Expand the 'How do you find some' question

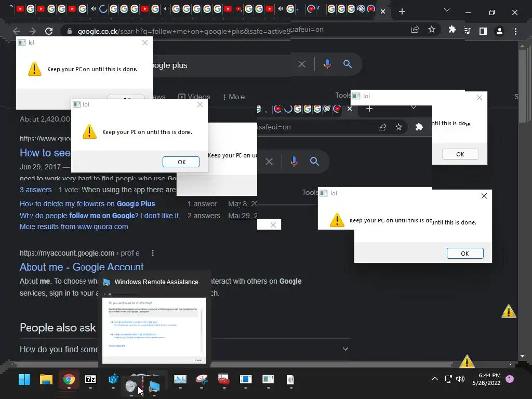pos(345,349)
